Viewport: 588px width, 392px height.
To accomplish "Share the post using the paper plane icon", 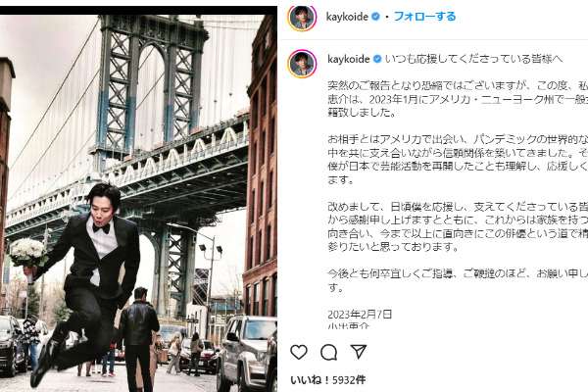I will click(359, 352).
